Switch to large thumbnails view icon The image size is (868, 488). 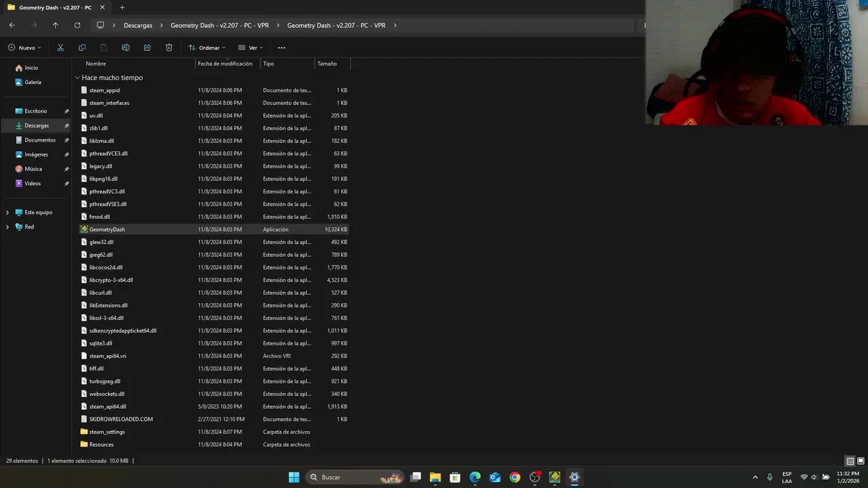[861, 461]
